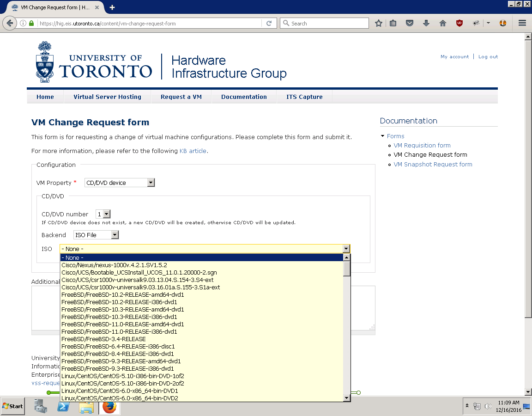Open VM Requisition form link

(x=422, y=145)
